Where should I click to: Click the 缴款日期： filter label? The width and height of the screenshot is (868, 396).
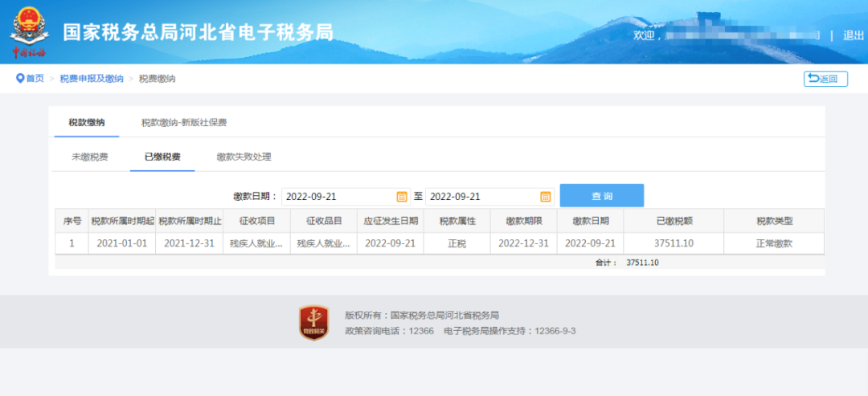(256, 196)
